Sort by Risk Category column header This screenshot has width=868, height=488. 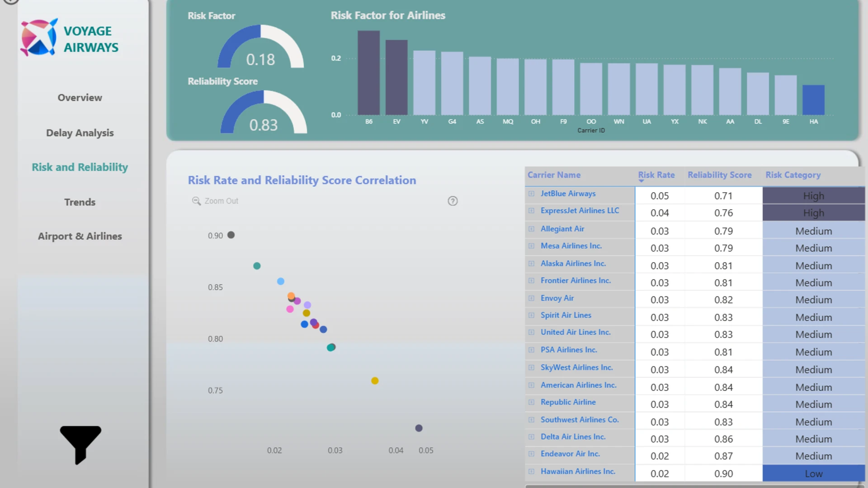(793, 175)
